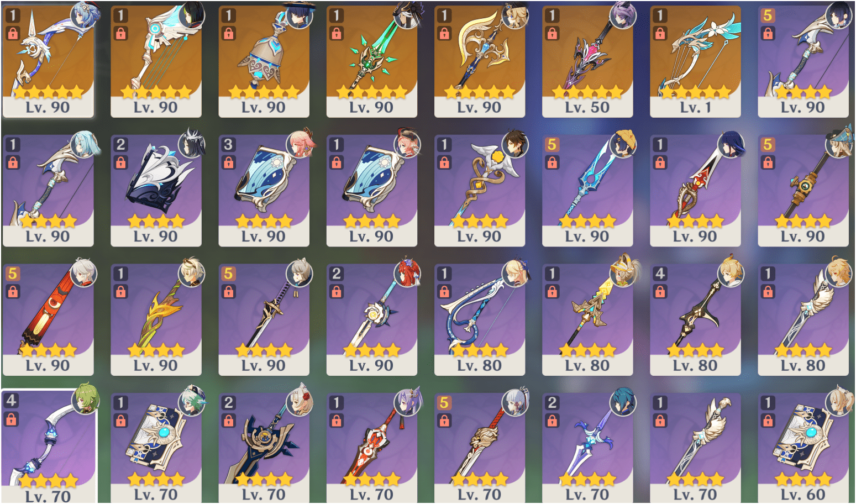Select the Lv. 60 book catalyst

pyautogui.click(x=803, y=448)
